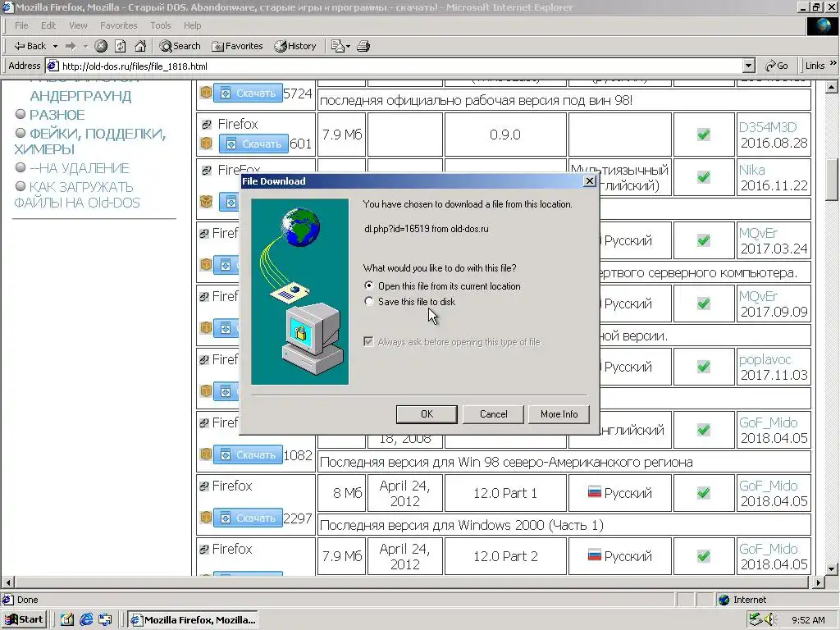Open the View menu
Screen dimensions: 840x630
(78, 25)
